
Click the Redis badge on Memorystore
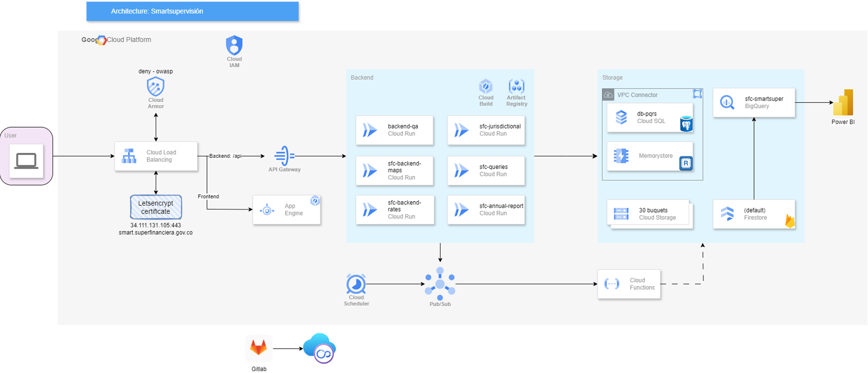(686, 163)
